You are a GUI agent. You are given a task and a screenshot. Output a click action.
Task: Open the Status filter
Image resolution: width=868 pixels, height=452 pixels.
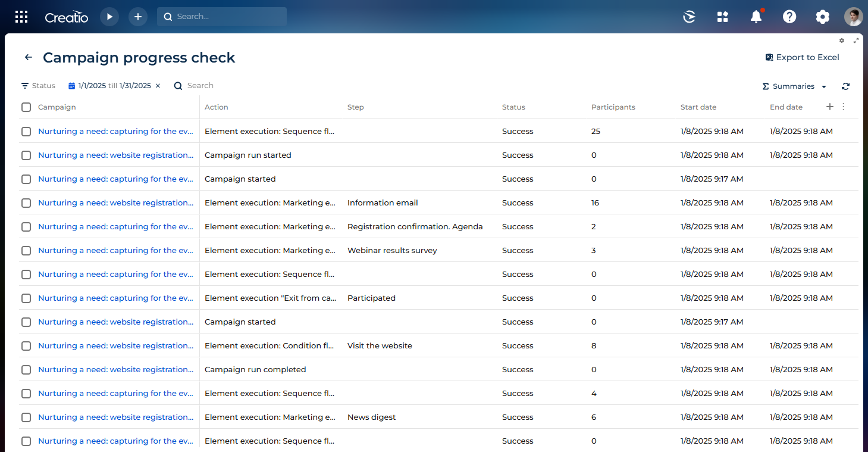[38, 86]
